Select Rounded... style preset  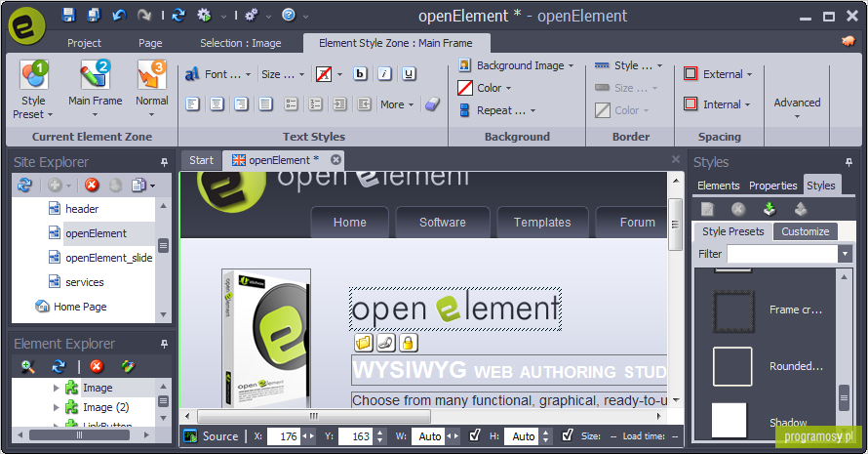(x=769, y=366)
